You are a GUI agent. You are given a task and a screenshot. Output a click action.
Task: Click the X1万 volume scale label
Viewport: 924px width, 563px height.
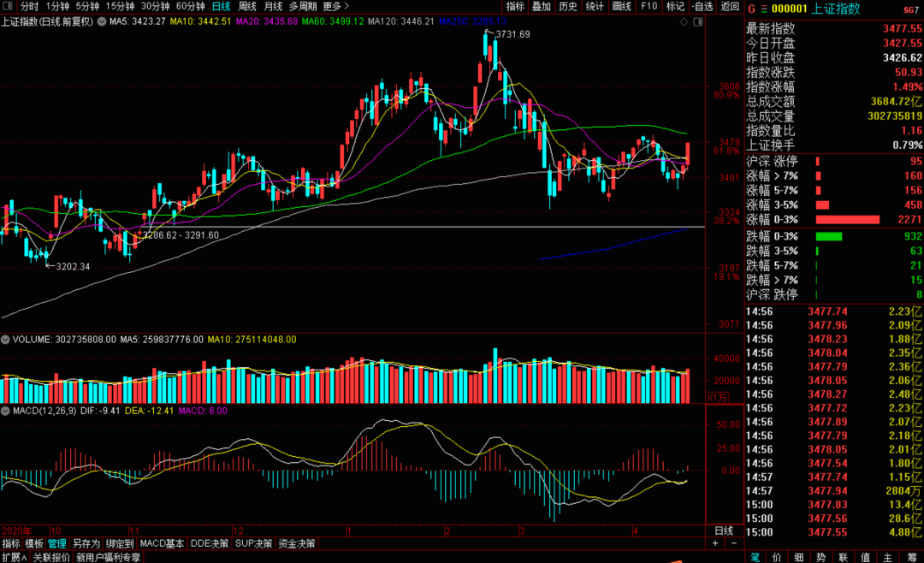coord(717,398)
